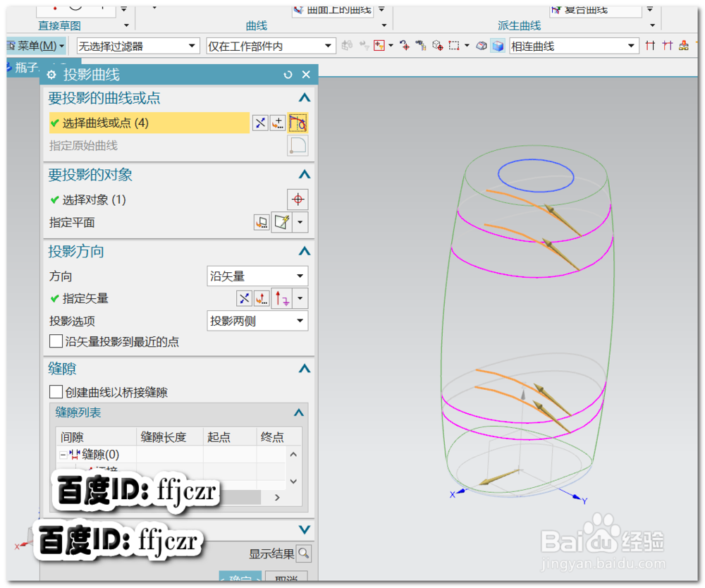This screenshot has width=705, height=588.
Task: Expand the 直接草图 group dropdown
Action: (126, 25)
